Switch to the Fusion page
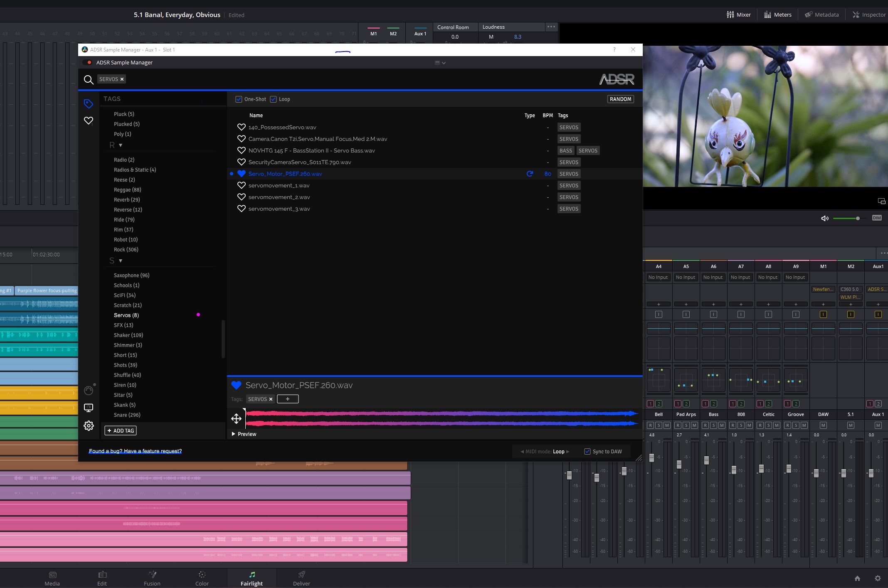 click(152, 578)
